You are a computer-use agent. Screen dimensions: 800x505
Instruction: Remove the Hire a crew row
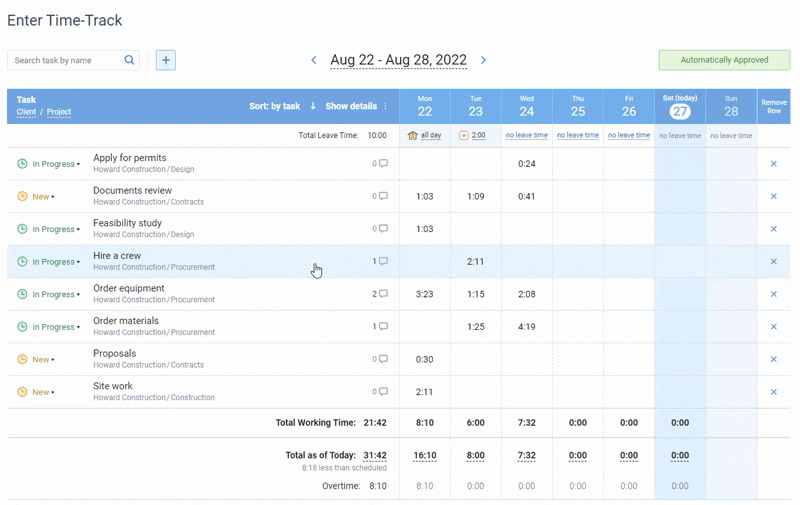click(773, 262)
